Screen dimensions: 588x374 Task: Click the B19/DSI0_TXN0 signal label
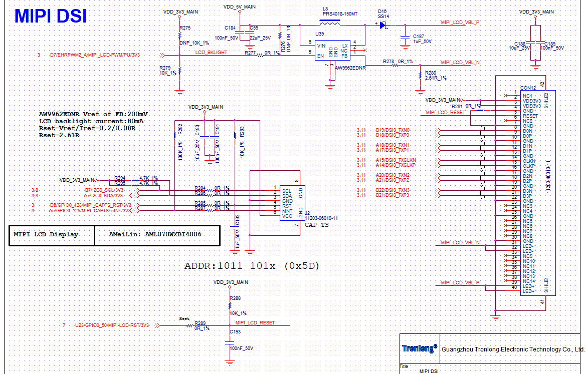393,130
